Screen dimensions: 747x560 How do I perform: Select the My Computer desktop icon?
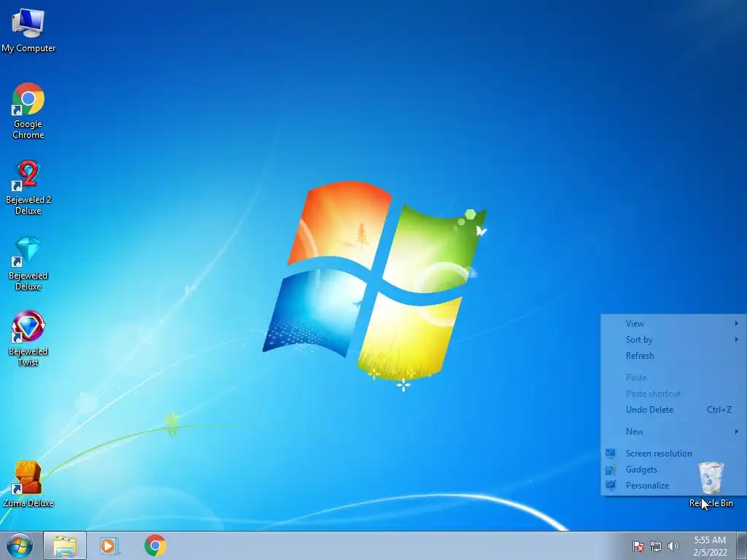(28, 31)
